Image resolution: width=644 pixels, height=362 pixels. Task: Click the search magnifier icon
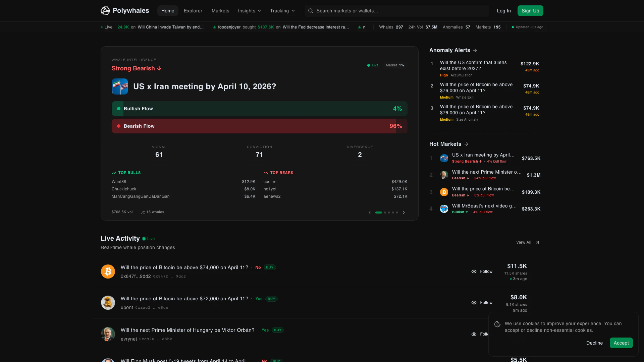(x=311, y=11)
